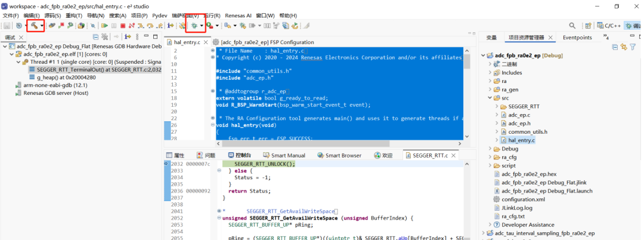Open the Pydev menu
The image size is (644, 240).
[x=159, y=16]
